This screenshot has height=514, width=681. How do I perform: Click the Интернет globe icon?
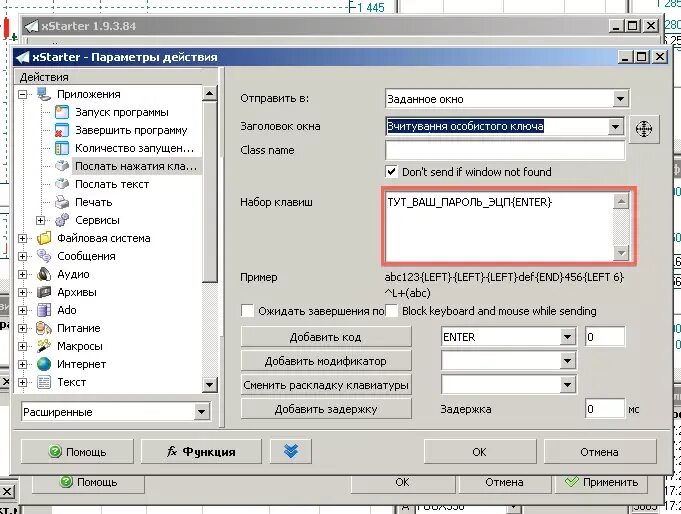pos(44,364)
